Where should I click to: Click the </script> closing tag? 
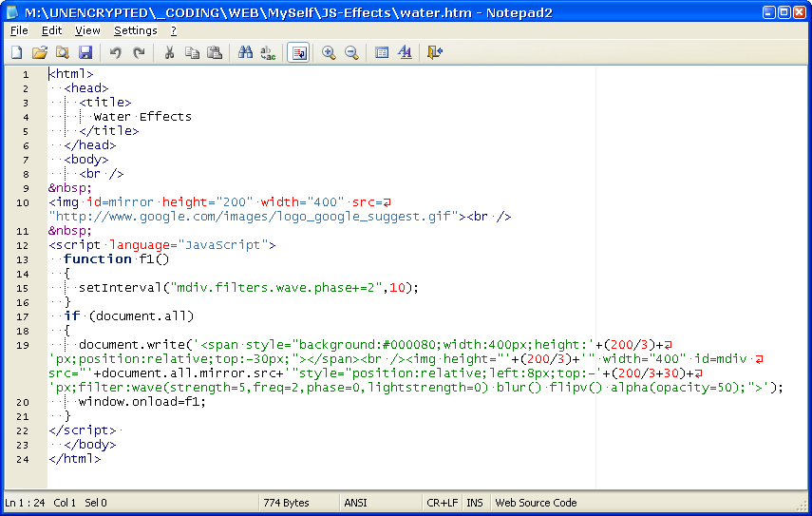(83, 430)
